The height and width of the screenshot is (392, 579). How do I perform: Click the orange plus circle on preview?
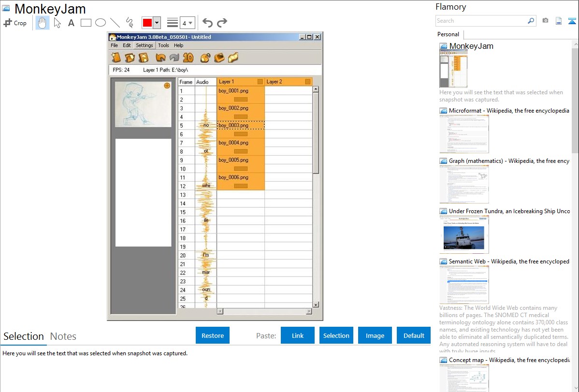pos(167,86)
